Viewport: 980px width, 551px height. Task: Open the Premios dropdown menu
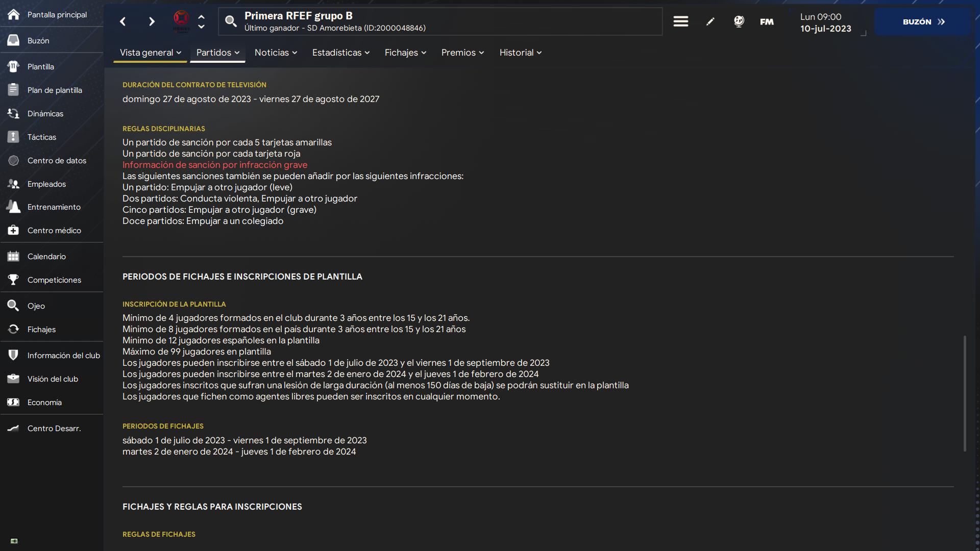[462, 53]
